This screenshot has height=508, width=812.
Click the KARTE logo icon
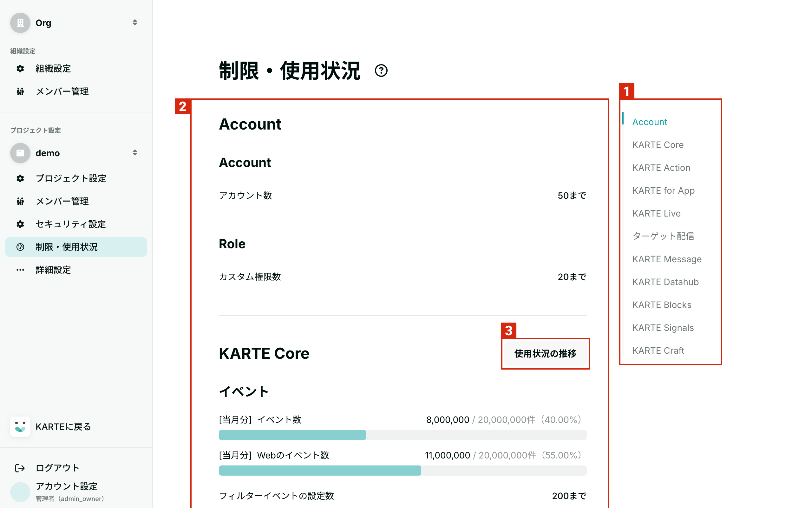(x=20, y=427)
